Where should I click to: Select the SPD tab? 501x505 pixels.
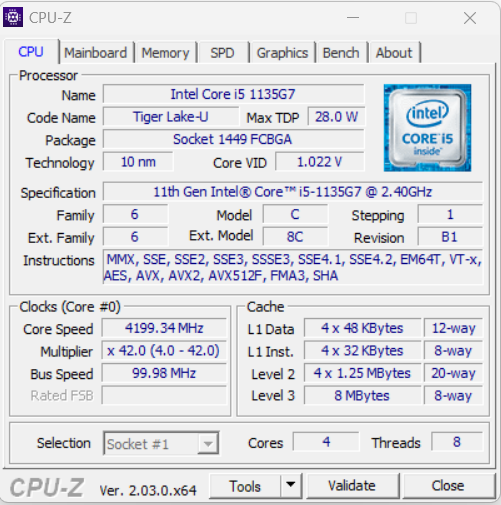pyautogui.click(x=222, y=53)
